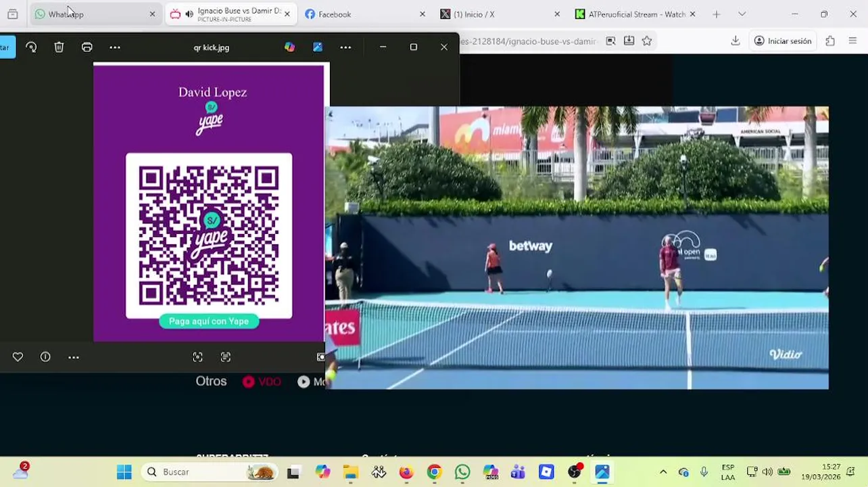Click the microphone icon in system tray
Image resolution: width=868 pixels, height=487 pixels.
click(x=704, y=472)
